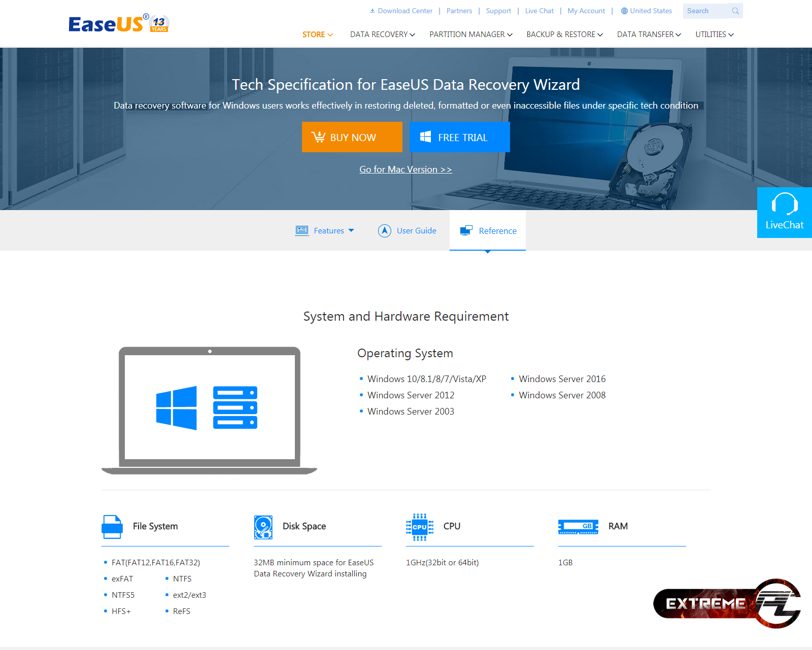
Task: Switch to the User Guide tab
Action: coord(407,231)
